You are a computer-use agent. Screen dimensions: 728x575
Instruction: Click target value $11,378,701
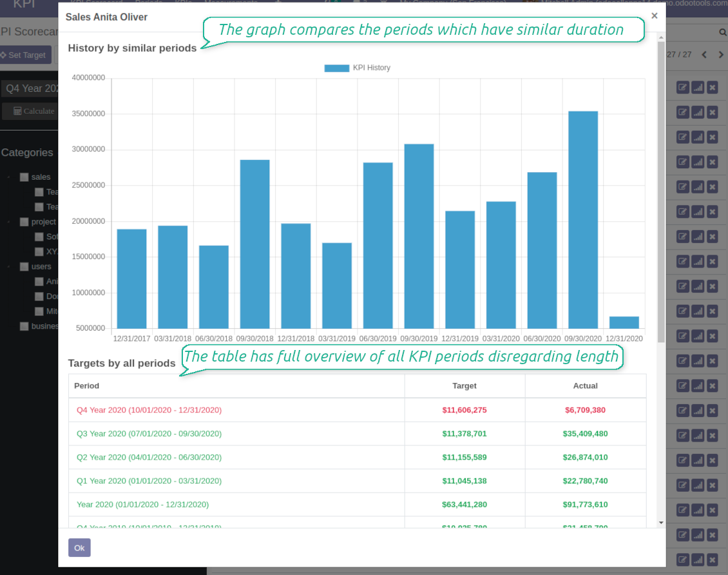[x=465, y=434]
